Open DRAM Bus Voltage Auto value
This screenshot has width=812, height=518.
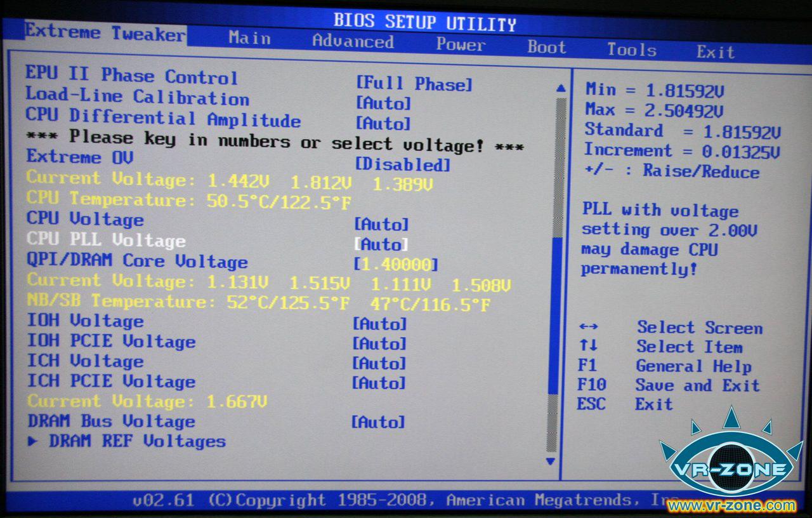[x=378, y=422]
